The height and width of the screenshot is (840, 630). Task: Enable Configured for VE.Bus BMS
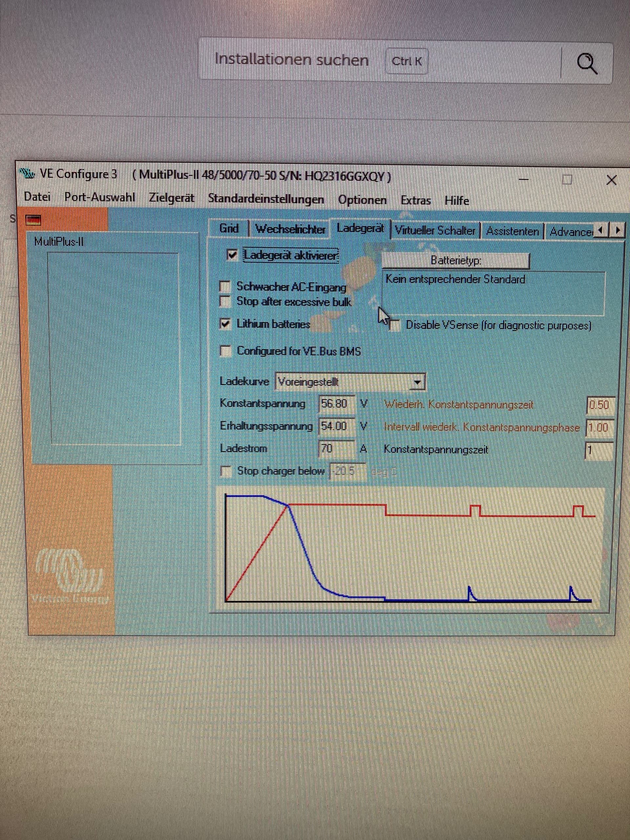(x=225, y=351)
